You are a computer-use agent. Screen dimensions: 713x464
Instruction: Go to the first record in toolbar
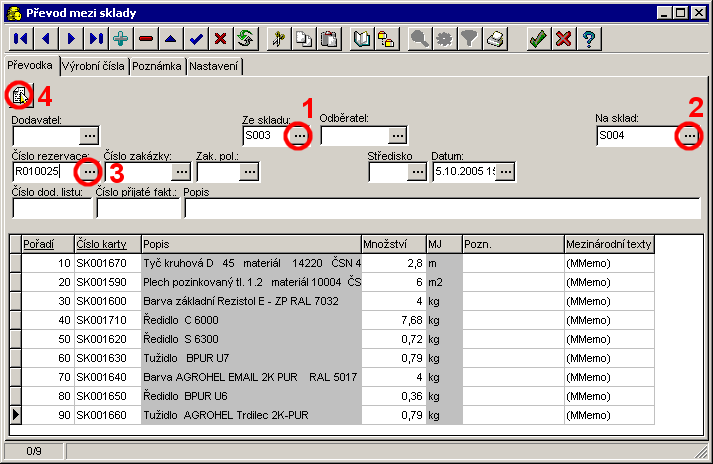[x=21, y=39]
